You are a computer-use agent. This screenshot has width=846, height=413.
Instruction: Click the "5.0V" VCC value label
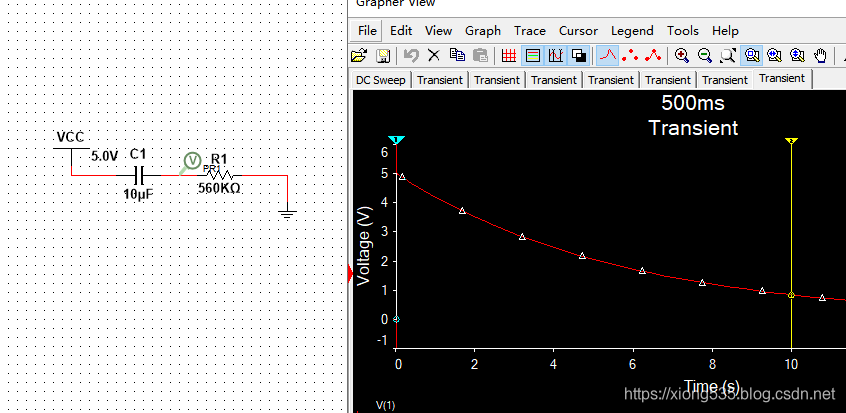[x=104, y=157]
